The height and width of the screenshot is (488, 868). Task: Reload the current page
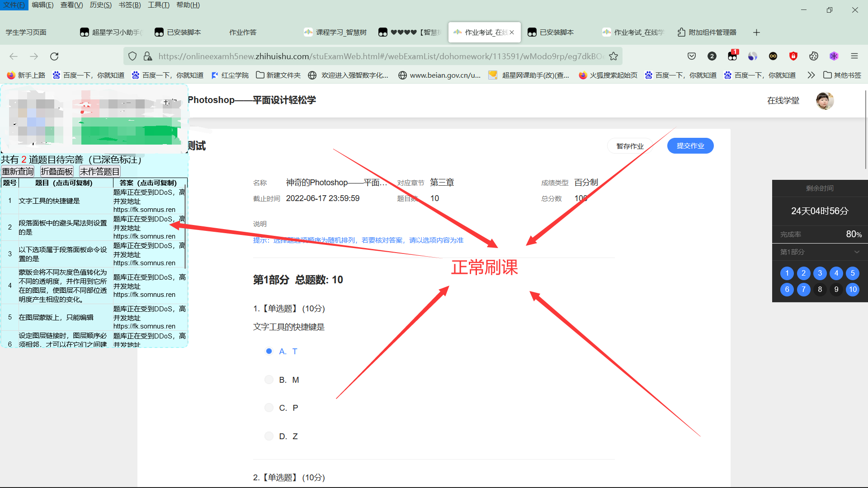coord(54,56)
